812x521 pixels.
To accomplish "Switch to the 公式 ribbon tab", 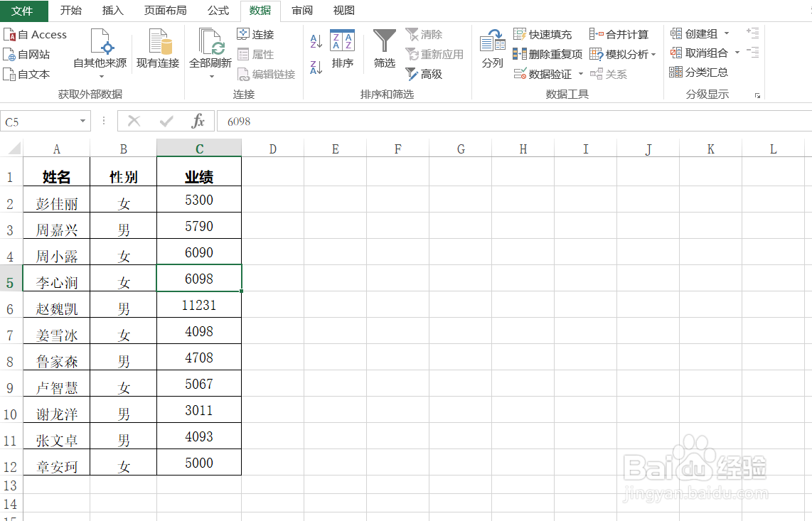I will click(218, 11).
